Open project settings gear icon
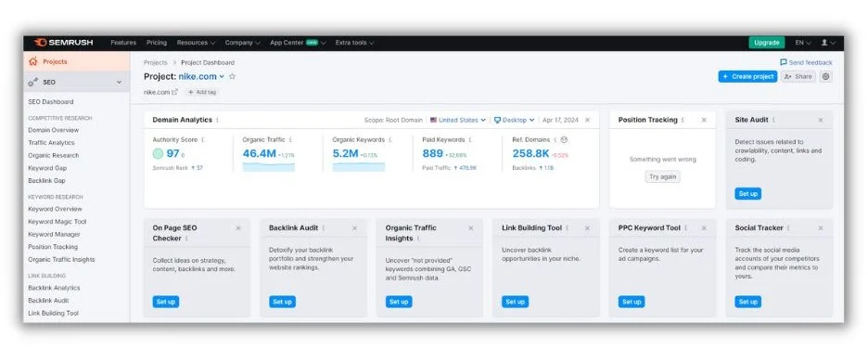This screenshot has height=363, width=868. click(x=825, y=76)
